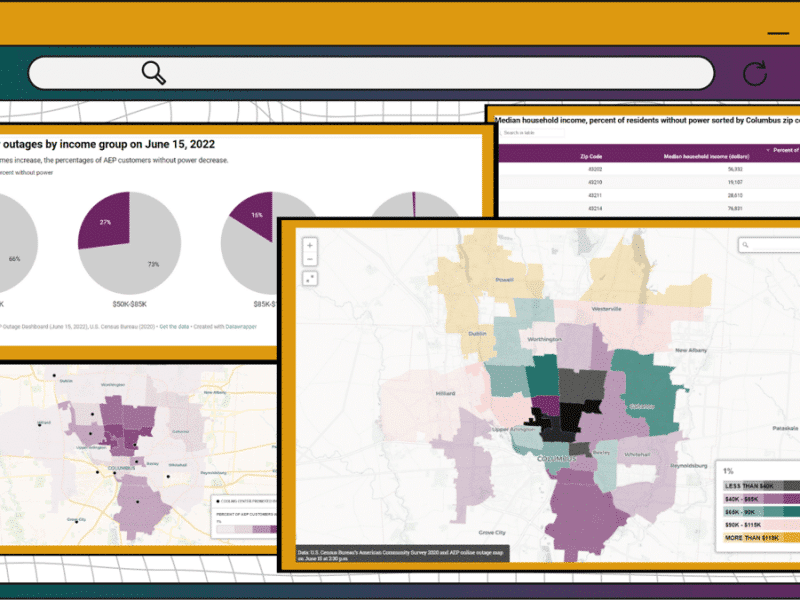Click the $65K - 90K legend entry
The width and height of the screenshot is (800, 600).
tap(758, 512)
